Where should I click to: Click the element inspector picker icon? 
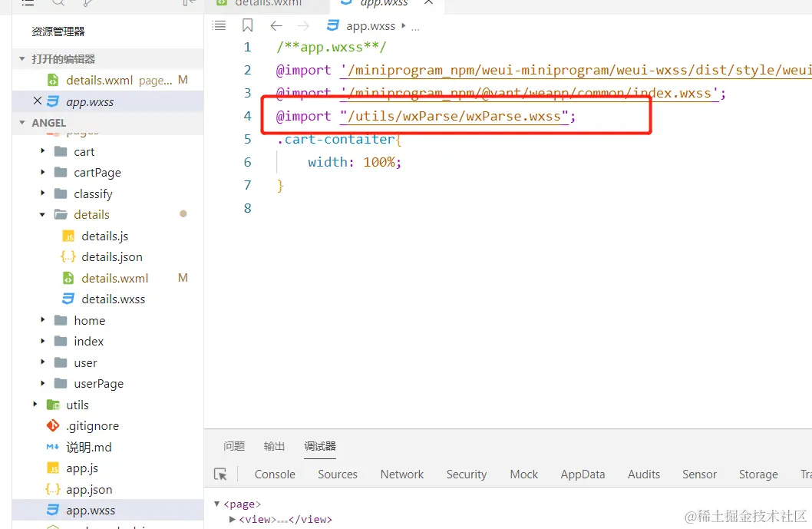pos(220,474)
